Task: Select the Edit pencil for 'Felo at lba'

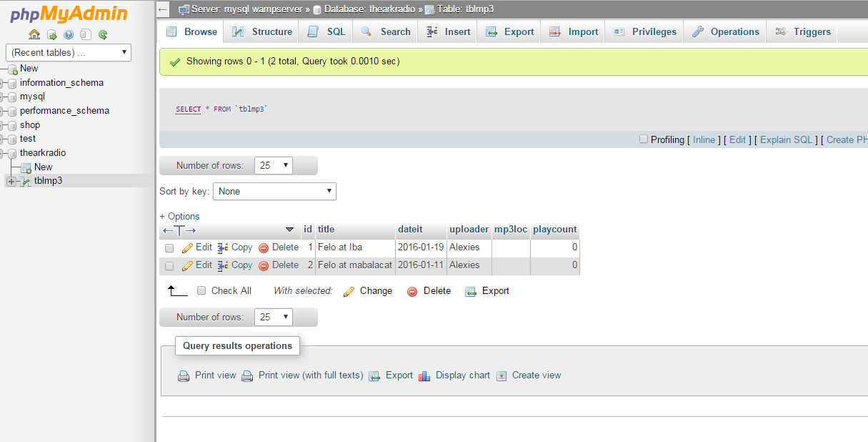Action: click(x=187, y=247)
